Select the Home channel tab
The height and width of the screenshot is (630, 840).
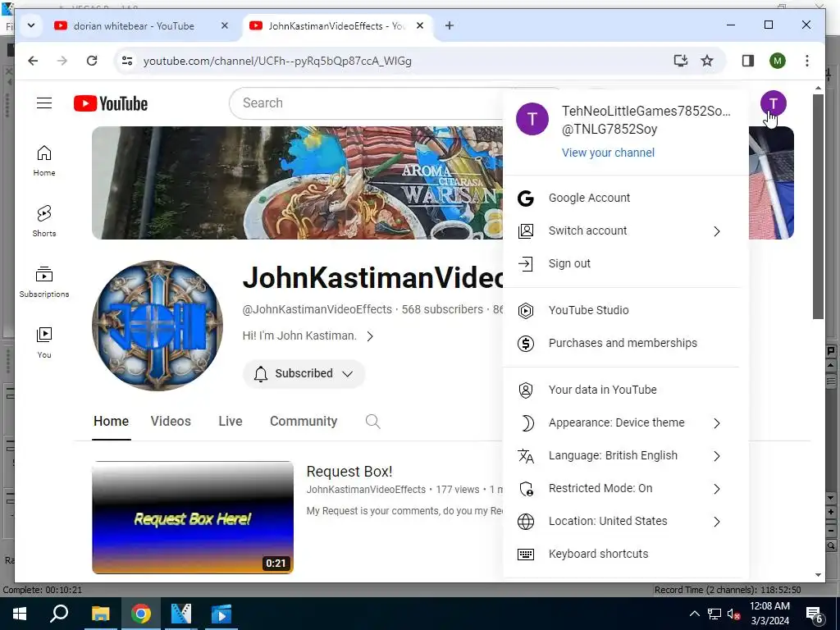[x=111, y=421]
